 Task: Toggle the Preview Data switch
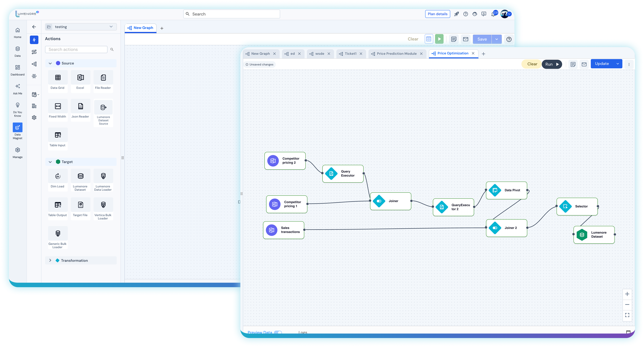tap(278, 332)
